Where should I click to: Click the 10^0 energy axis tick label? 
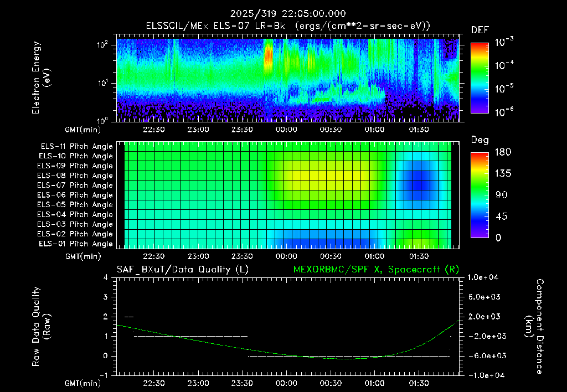[x=102, y=121]
